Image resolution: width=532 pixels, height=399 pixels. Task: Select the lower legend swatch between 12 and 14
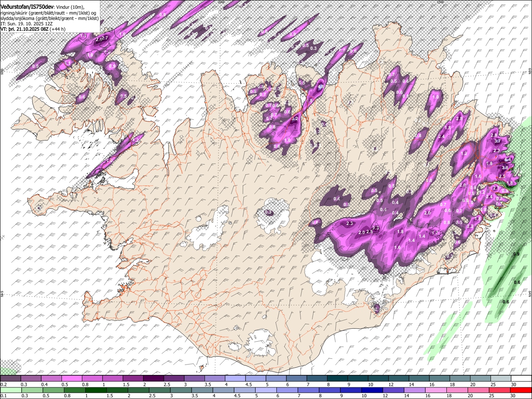pyautogui.click(x=394, y=390)
